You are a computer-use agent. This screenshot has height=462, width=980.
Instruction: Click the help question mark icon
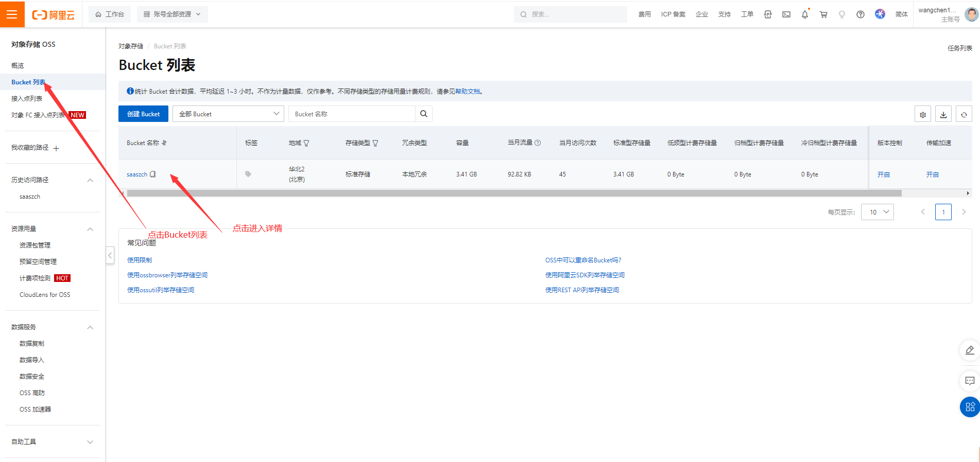(x=860, y=14)
